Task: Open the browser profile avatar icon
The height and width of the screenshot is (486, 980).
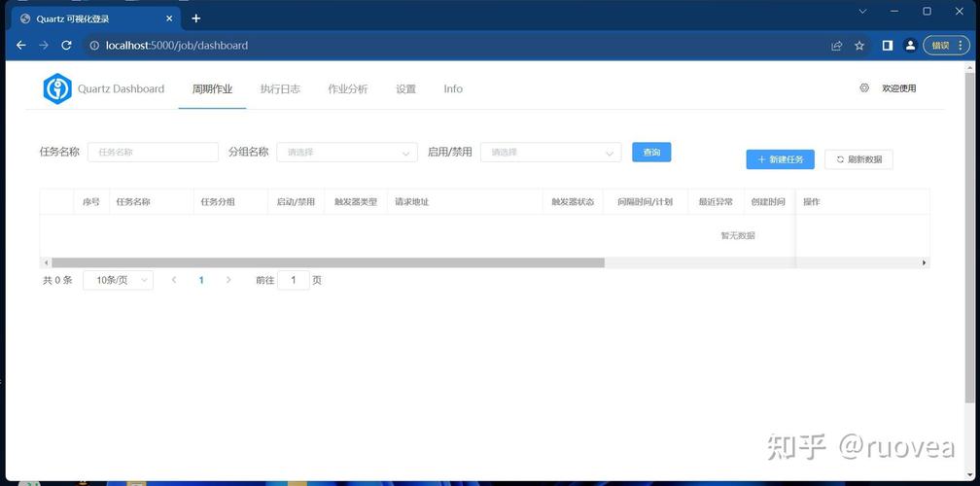Action: 911,45
